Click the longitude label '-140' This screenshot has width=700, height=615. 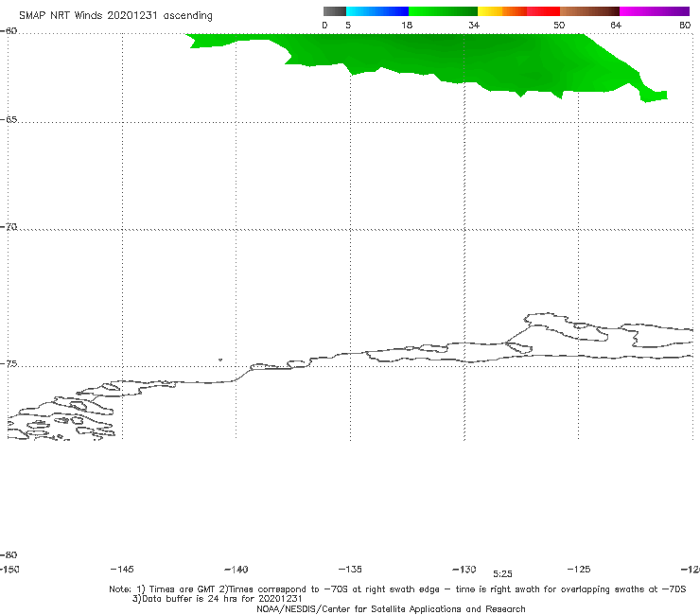(x=236, y=570)
